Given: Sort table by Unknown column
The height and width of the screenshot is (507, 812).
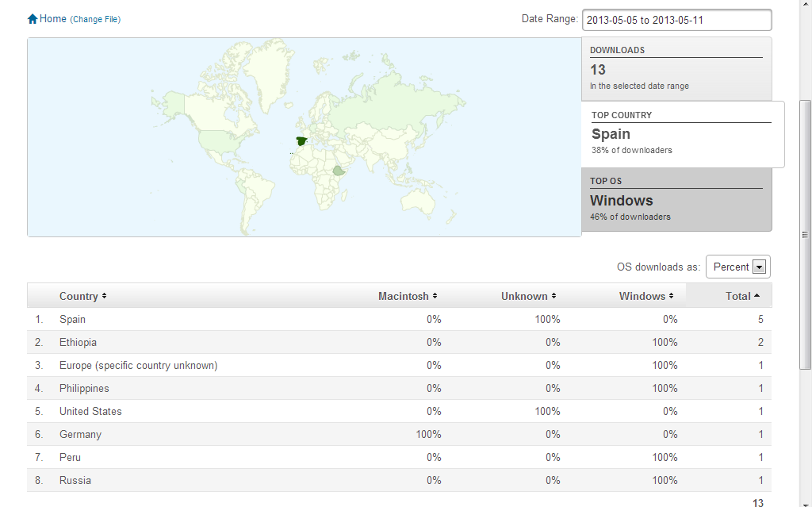Looking at the screenshot, I should (528, 296).
